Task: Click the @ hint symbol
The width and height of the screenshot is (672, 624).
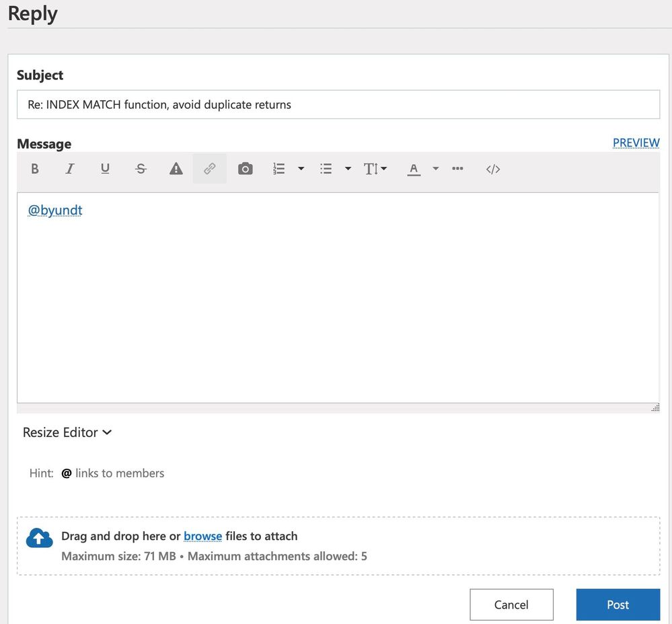Action: click(x=66, y=473)
